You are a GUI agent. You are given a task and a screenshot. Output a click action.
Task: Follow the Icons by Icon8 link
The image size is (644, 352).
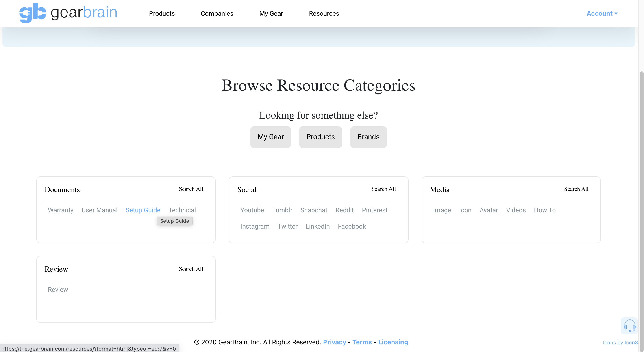[x=620, y=343]
